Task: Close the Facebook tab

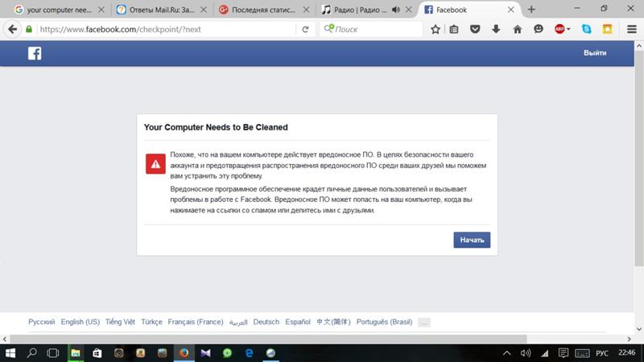Action: tap(511, 10)
